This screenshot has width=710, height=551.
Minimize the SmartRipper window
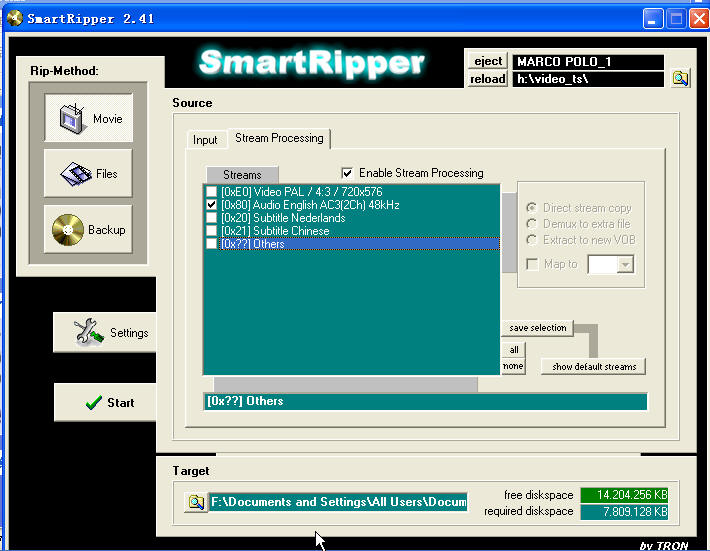(653, 19)
